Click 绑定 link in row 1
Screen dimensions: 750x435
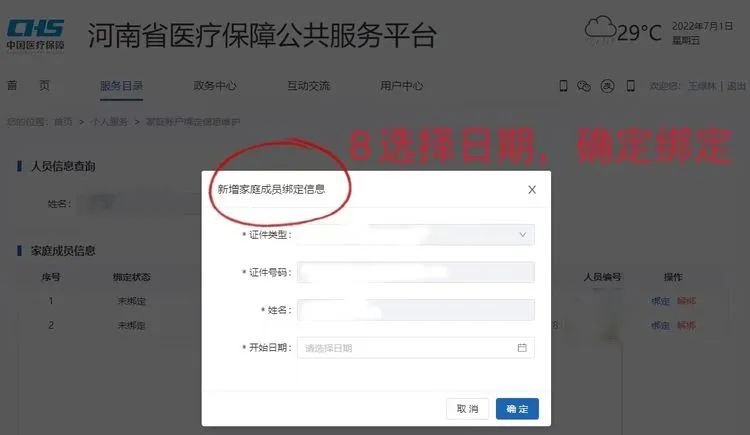pyautogui.click(x=661, y=301)
